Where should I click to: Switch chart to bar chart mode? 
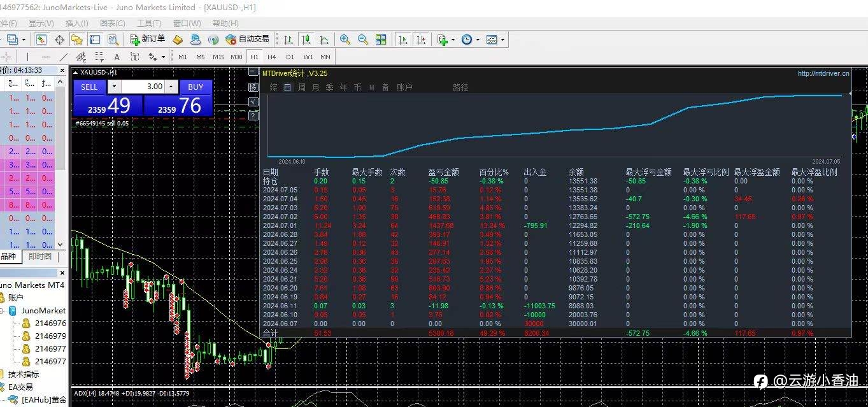pyautogui.click(x=288, y=39)
